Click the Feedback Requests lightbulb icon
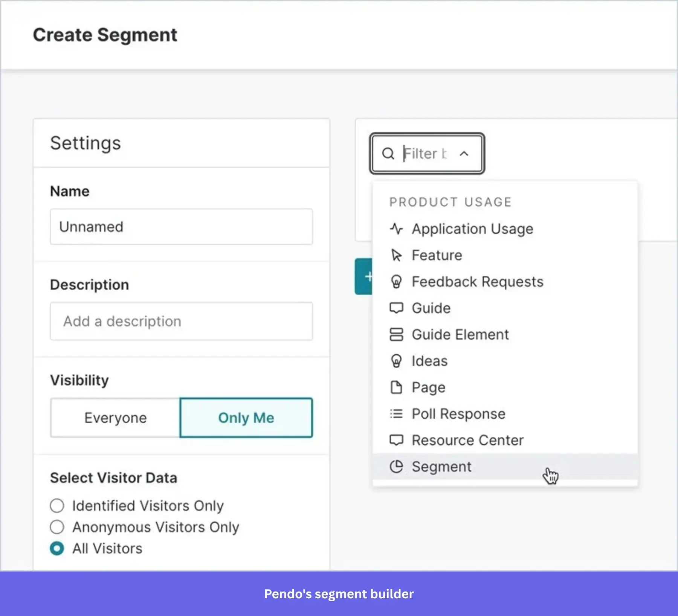This screenshot has width=678, height=616. point(397,281)
